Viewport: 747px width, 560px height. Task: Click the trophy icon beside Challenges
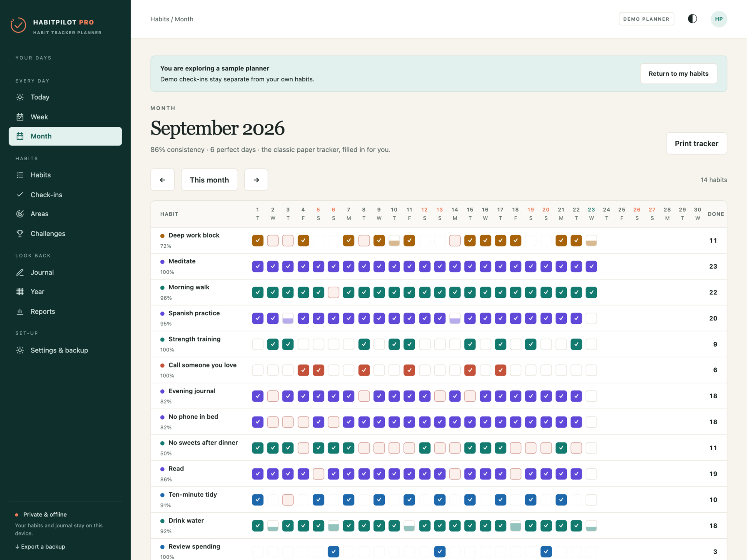pos(20,234)
